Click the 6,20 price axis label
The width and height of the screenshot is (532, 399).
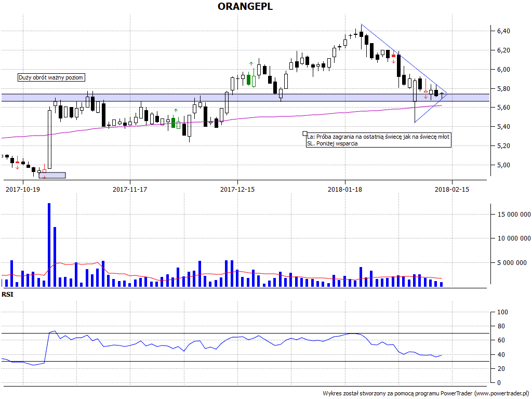[503, 50]
